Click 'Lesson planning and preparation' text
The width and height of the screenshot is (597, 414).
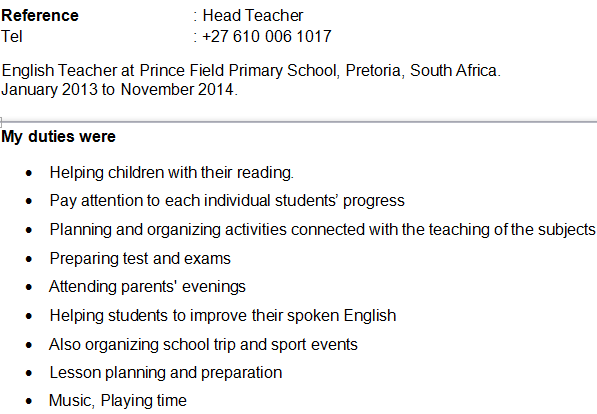tap(166, 373)
